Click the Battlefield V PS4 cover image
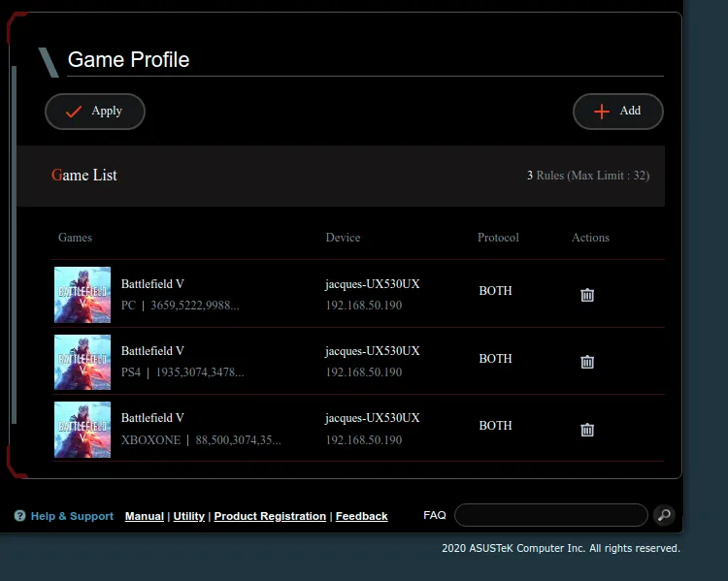This screenshot has height=581, width=728. (x=83, y=362)
